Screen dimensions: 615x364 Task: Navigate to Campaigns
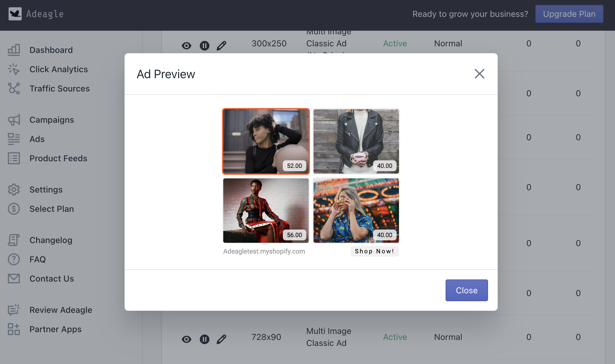tap(51, 120)
